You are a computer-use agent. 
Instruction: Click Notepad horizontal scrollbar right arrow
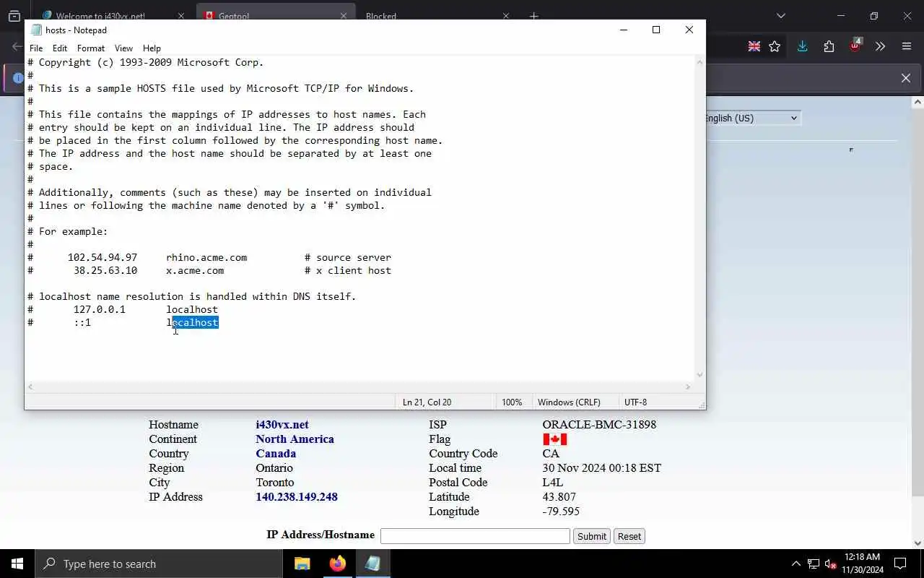[x=688, y=387]
